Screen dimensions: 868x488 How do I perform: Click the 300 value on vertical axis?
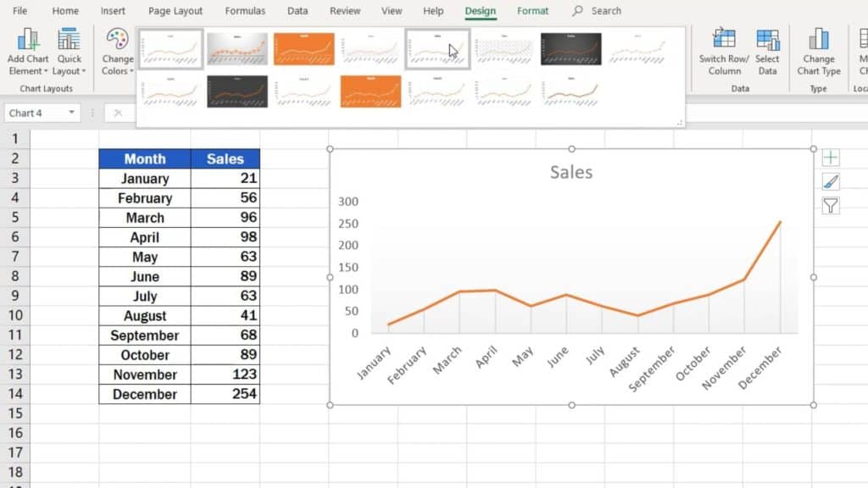(x=348, y=202)
